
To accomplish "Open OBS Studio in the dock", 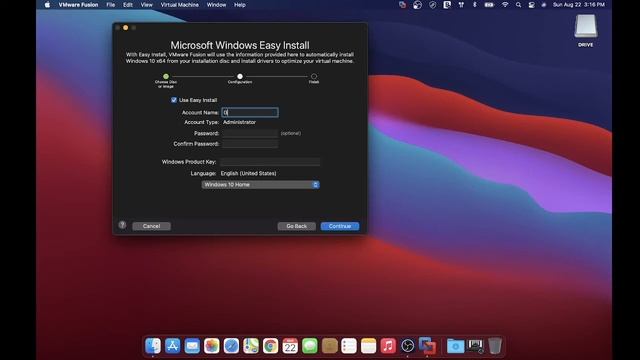I will point(408,346).
